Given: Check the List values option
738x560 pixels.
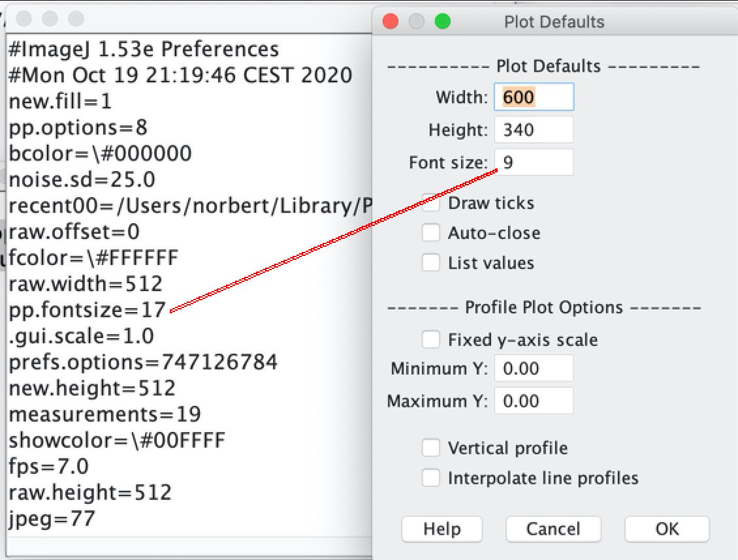Looking at the screenshot, I should tap(431, 263).
